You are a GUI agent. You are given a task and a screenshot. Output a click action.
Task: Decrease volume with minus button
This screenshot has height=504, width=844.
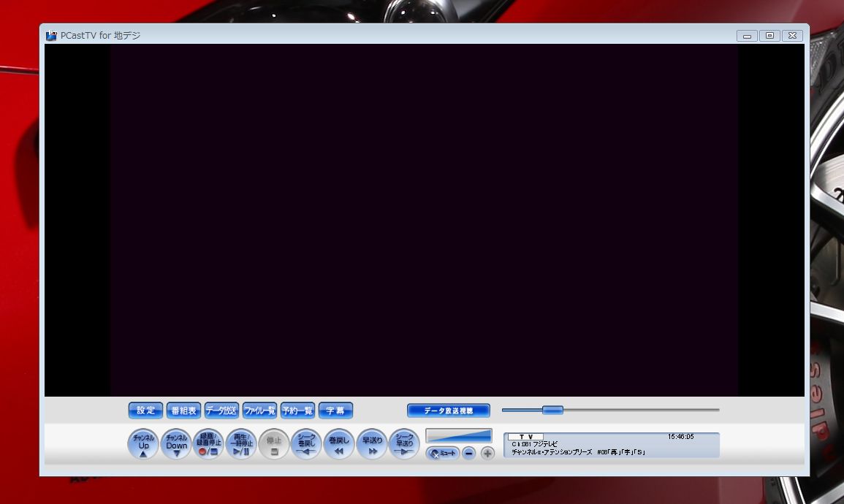click(x=469, y=454)
